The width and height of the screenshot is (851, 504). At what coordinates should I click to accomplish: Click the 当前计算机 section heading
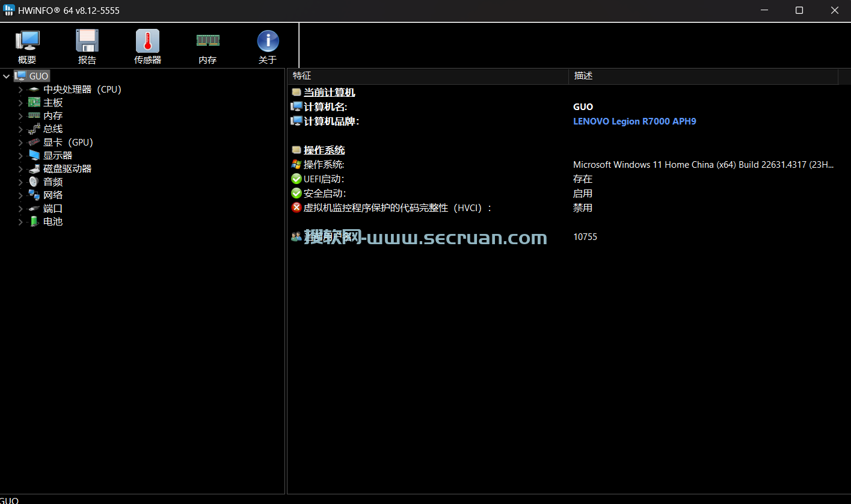(329, 92)
